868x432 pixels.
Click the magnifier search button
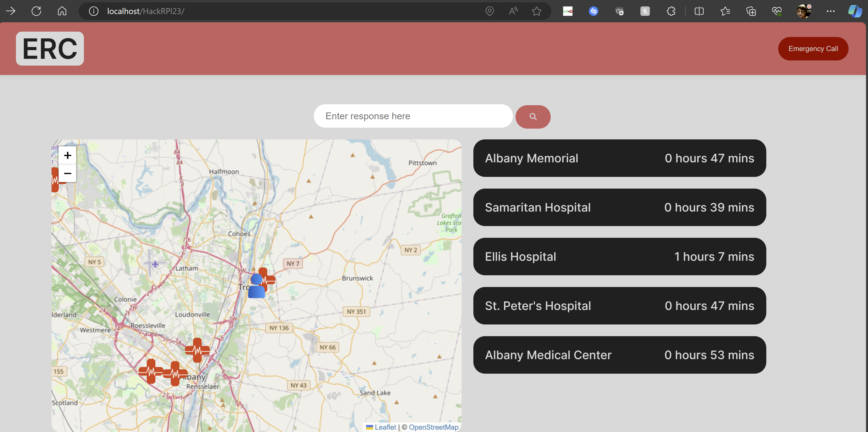[533, 117]
